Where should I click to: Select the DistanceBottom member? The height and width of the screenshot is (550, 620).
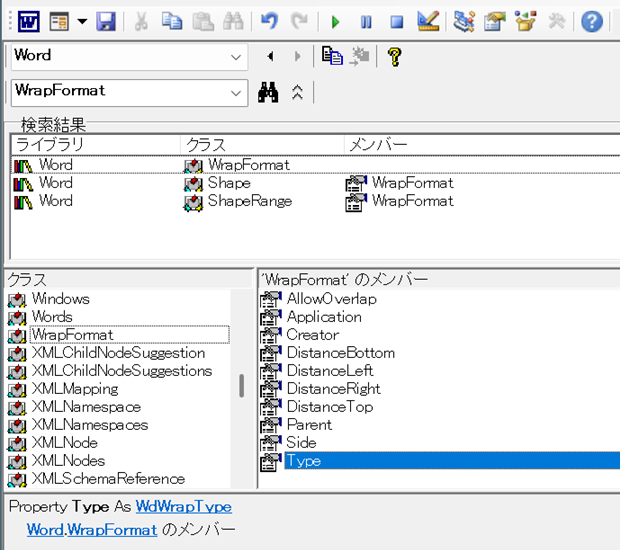(x=341, y=353)
